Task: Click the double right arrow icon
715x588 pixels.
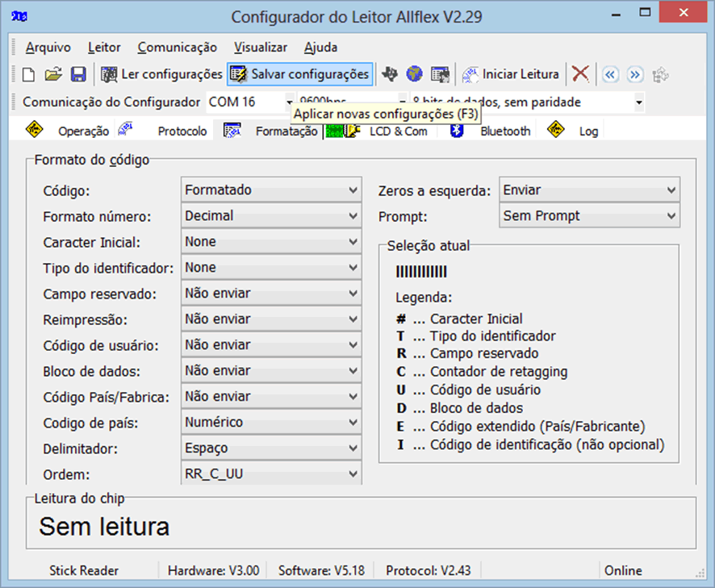Action: (635, 74)
